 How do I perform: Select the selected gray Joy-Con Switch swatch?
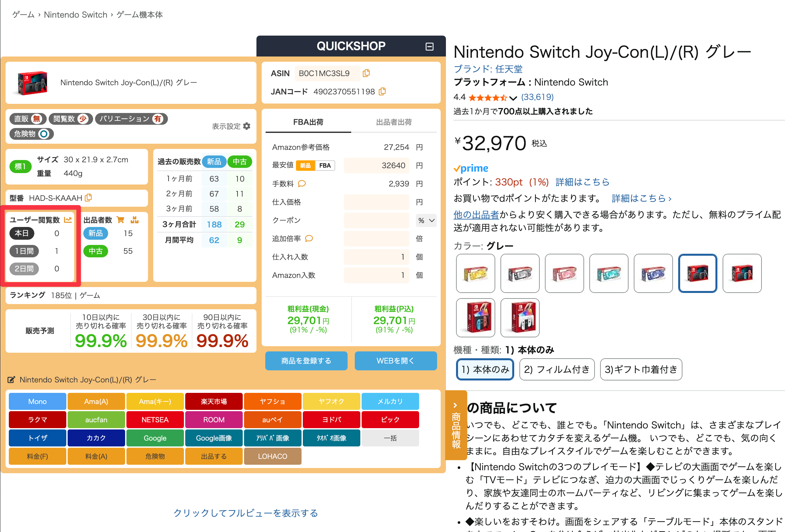tap(697, 273)
